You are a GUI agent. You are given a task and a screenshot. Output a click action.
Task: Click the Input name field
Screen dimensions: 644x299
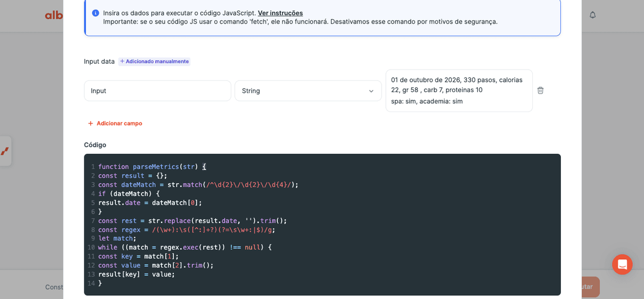pos(157,91)
